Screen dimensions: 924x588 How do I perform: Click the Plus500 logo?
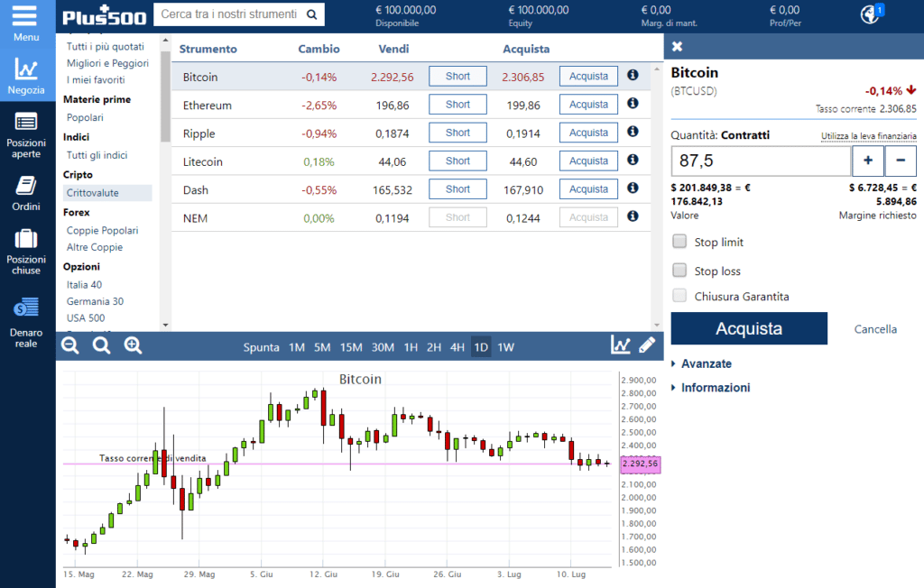point(105,16)
